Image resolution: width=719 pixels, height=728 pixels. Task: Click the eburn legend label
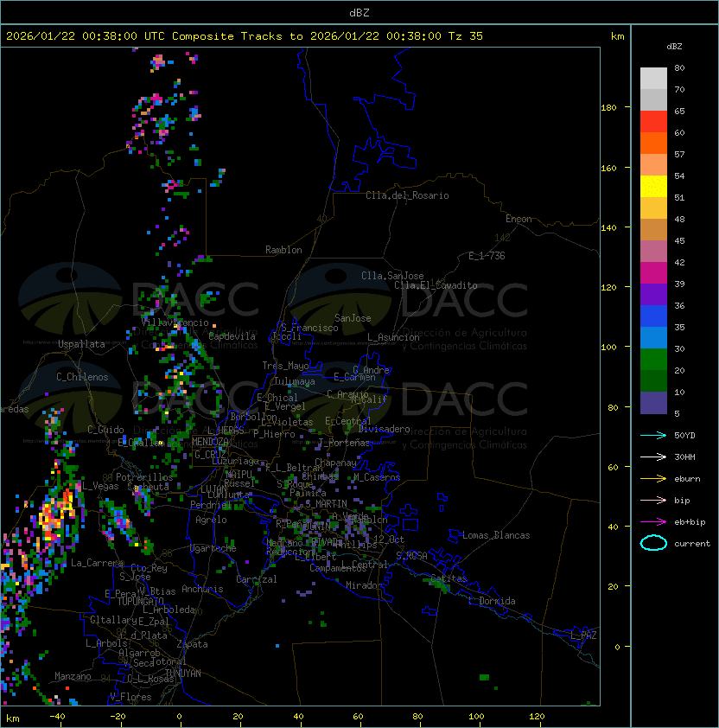(687, 479)
